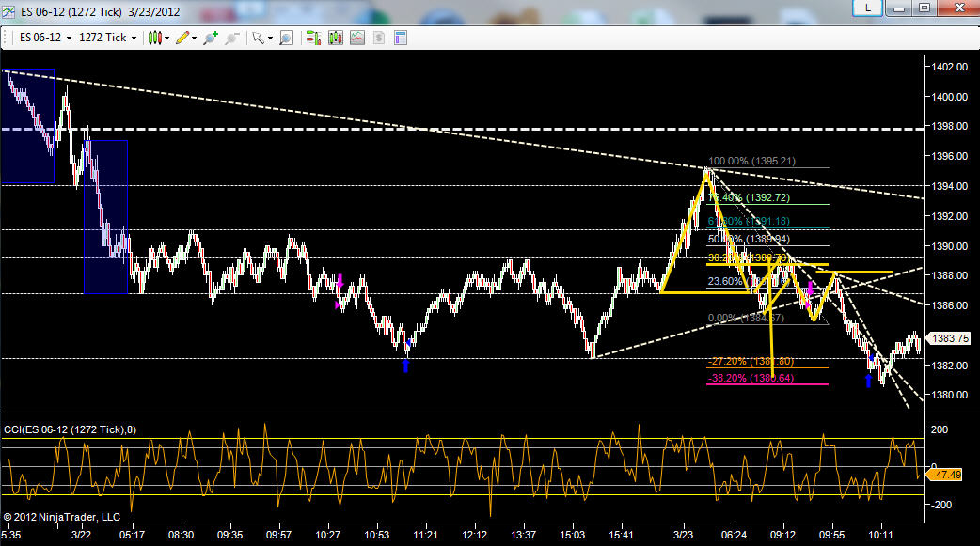
Task: Select the 0.00% (1384.57) Fibonacci level
Action: click(x=746, y=318)
